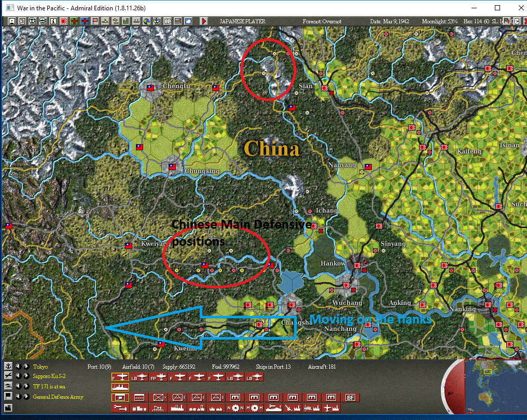The height and width of the screenshot is (420, 527).
Task: Click the red plane on green icon
Action: pos(74,21)
